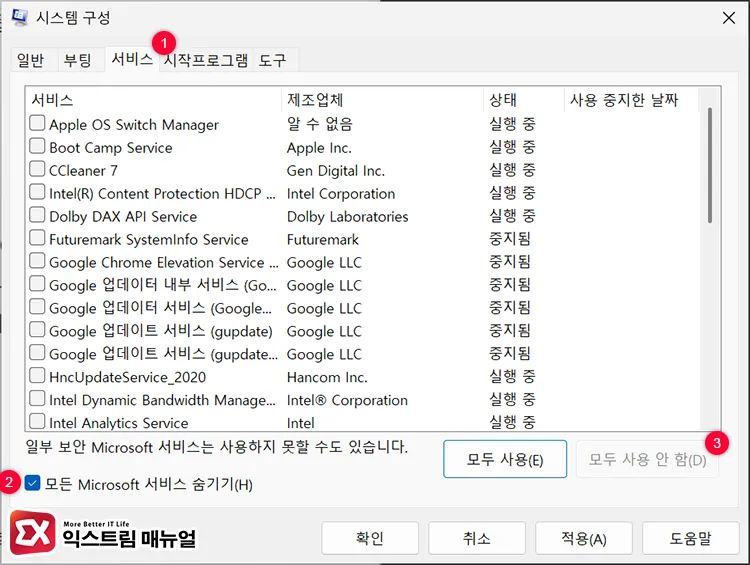Check Intel(R) Content Protection HDCP checkbox
750x565 pixels.
[x=37, y=192]
